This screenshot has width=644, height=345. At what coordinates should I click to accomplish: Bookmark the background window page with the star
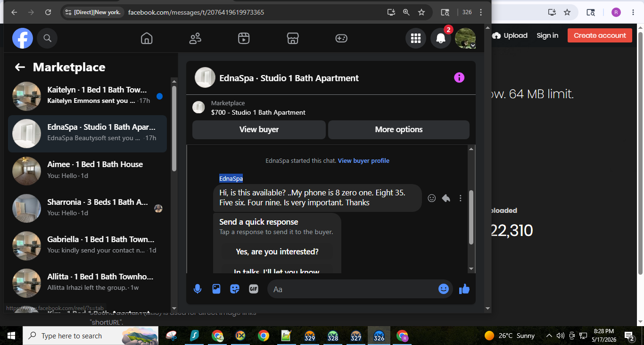(x=567, y=12)
